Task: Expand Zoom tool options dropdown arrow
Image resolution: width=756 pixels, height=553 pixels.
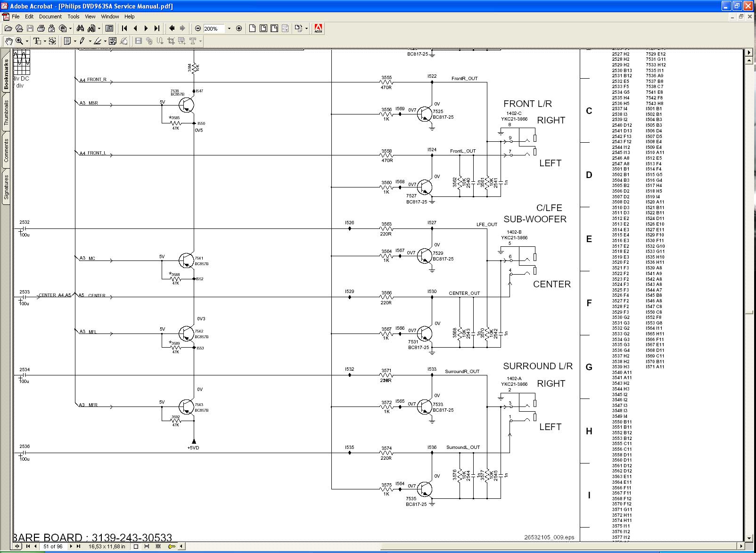Action: 27,41
